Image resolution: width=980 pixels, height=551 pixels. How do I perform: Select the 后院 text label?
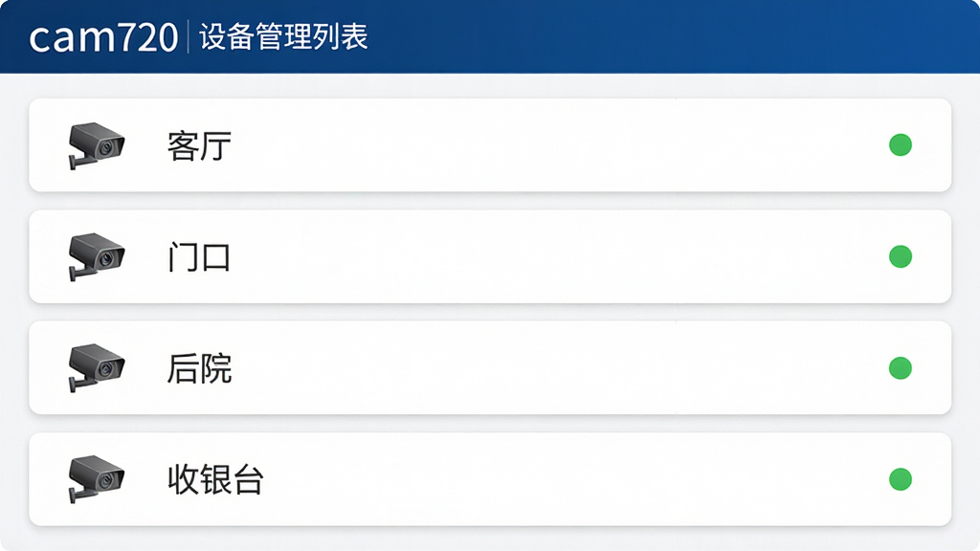(x=199, y=368)
